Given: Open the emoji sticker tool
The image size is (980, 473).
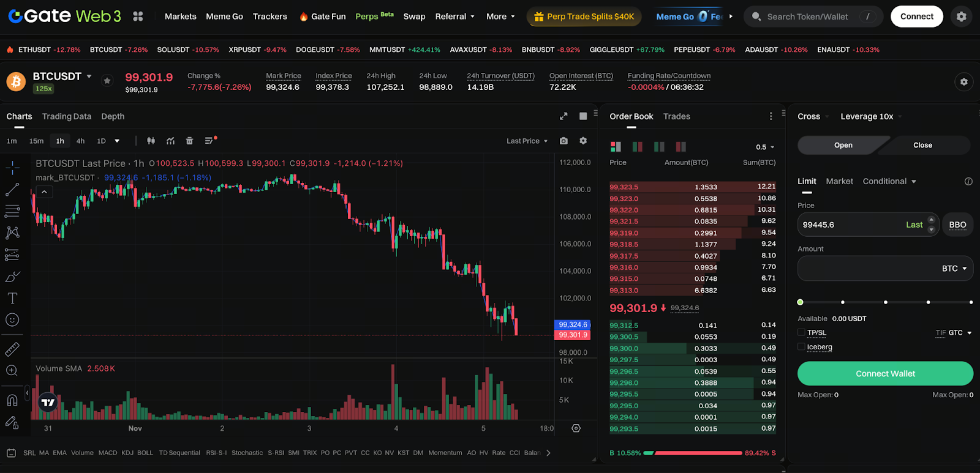Looking at the screenshot, I should click(x=12, y=319).
